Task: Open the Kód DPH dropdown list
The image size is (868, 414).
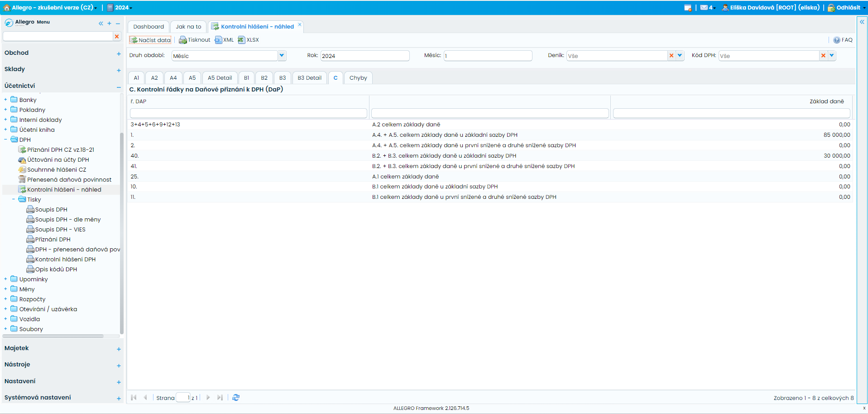Action: click(x=832, y=56)
